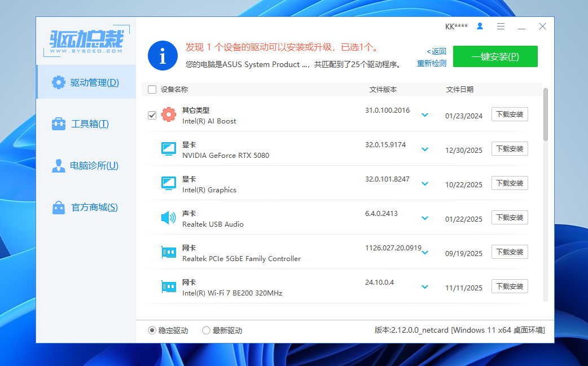The width and height of the screenshot is (588, 366).
Task: Click the 驱动总裁 logo
Action: tap(87, 41)
